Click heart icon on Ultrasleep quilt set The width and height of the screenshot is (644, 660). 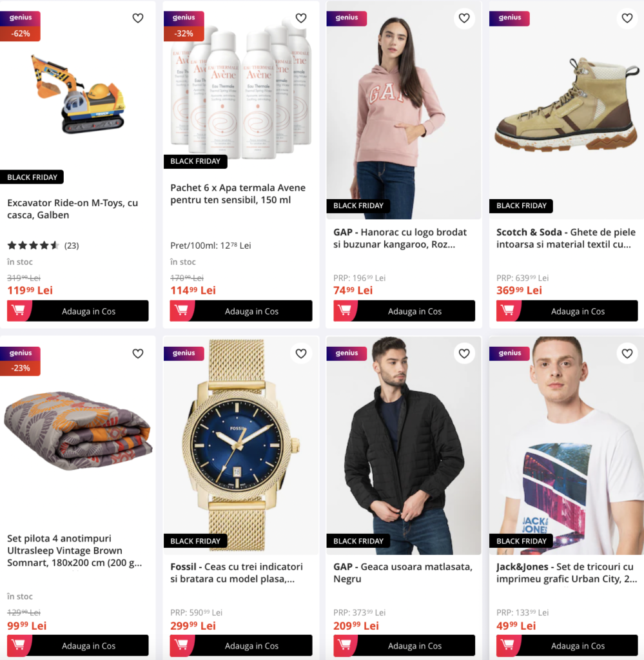pyautogui.click(x=138, y=354)
